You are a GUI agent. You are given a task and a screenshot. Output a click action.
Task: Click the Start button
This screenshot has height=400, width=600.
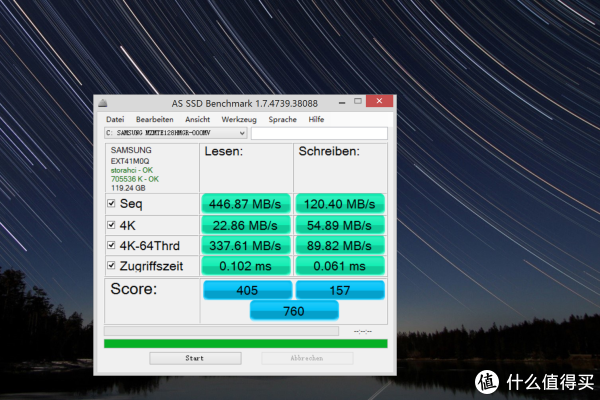click(x=195, y=358)
